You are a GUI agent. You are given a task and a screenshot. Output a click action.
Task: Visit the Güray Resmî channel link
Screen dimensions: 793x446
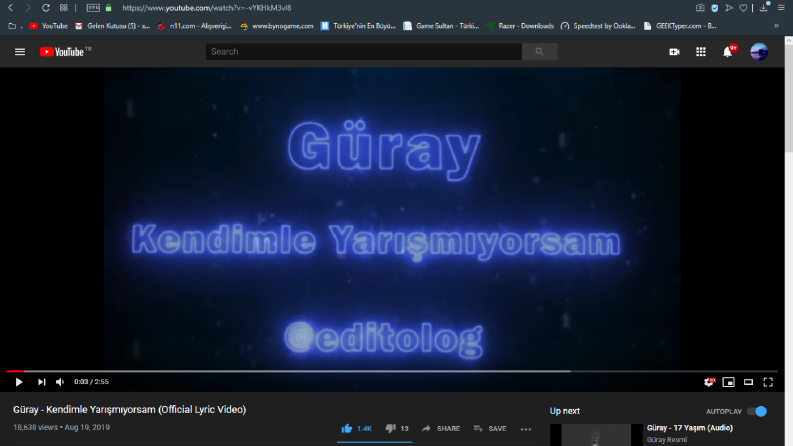click(x=667, y=439)
